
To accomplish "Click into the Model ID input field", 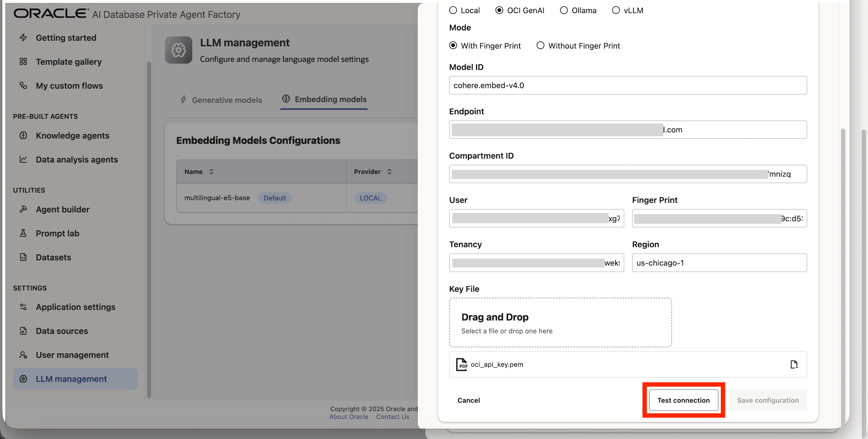I will pyautogui.click(x=627, y=85).
